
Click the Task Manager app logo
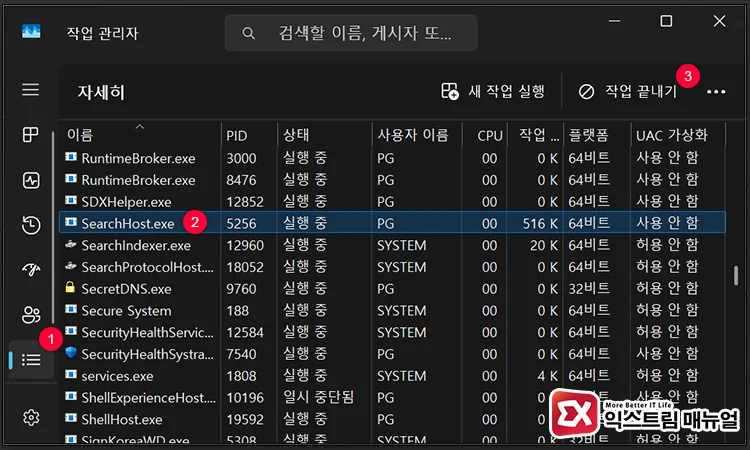click(31, 32)
